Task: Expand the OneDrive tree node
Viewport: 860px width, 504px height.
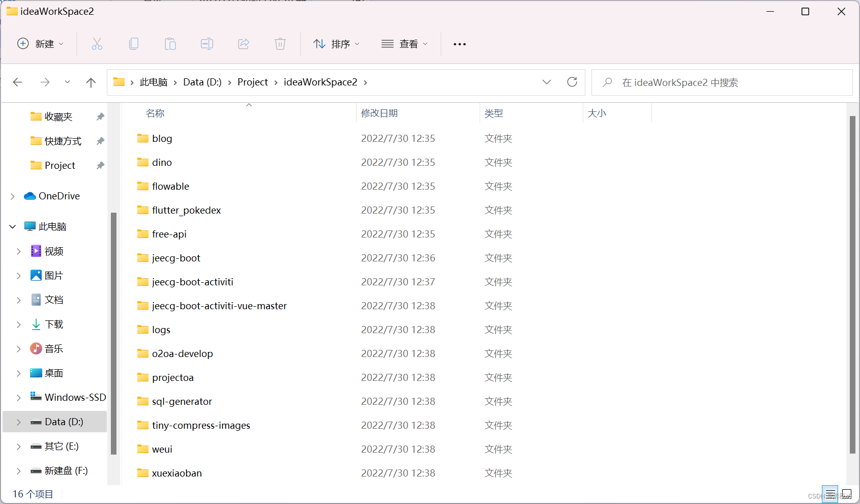Action: 13,196
